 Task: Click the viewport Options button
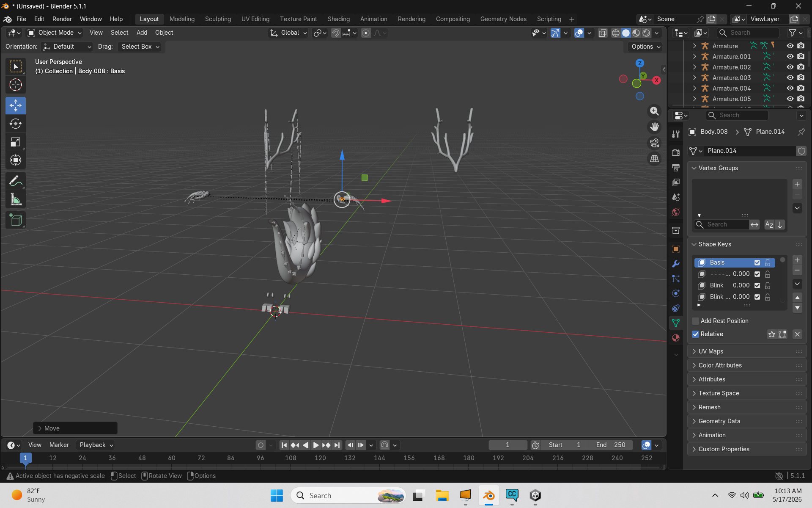645,47
